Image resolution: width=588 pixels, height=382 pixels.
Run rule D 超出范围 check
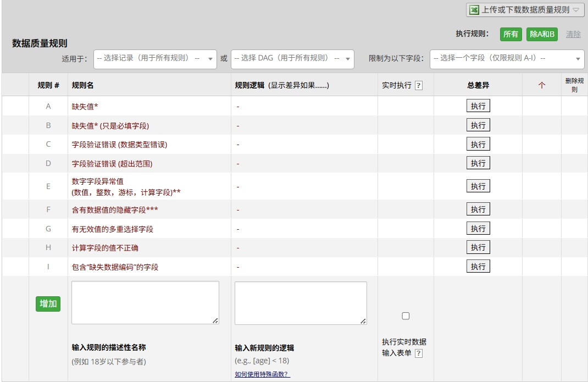pos(478,163)
